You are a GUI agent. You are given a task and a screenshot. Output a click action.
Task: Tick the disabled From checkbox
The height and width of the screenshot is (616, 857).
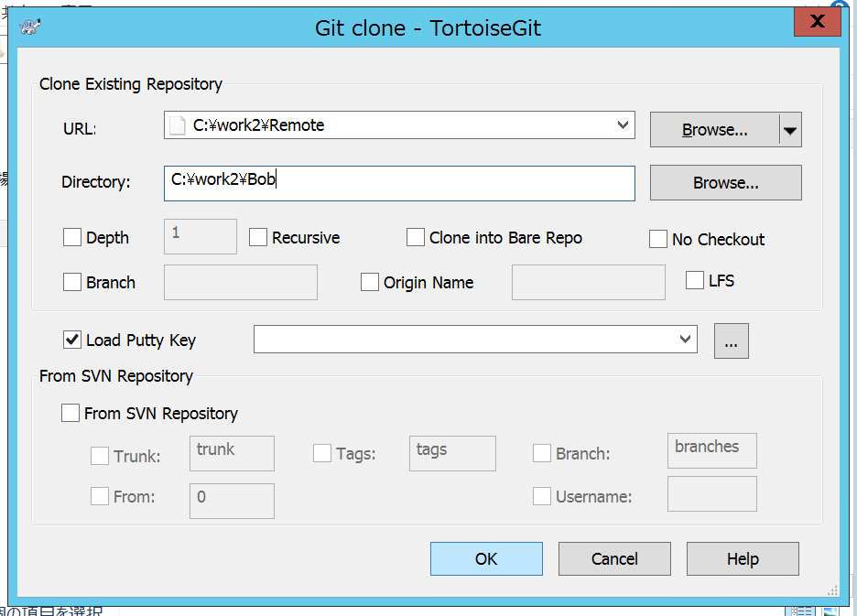click(100, 496)
